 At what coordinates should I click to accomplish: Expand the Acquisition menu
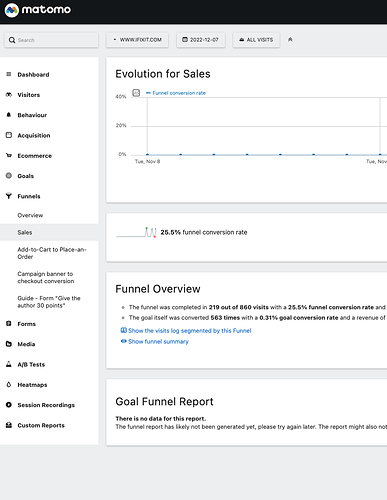pyautogui.click(x=34, y=135)
